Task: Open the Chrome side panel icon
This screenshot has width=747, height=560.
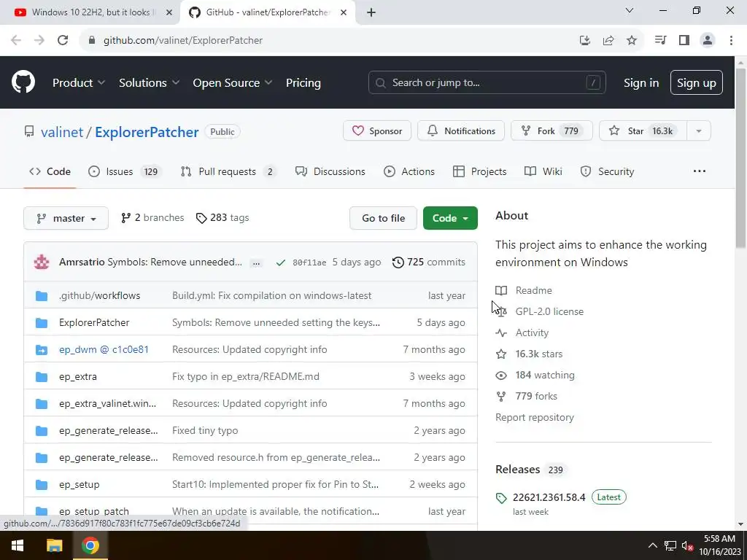Action: pos(684,41)
